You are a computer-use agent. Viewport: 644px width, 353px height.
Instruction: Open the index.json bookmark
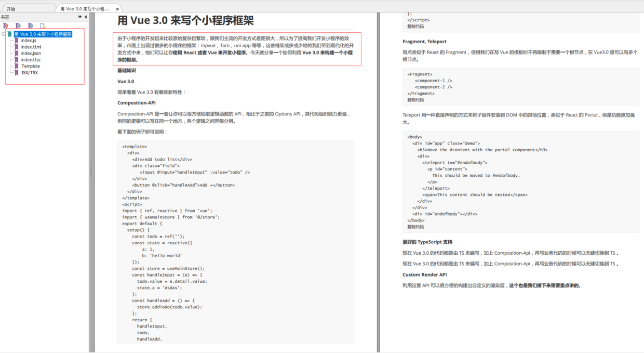click(31, 54)
